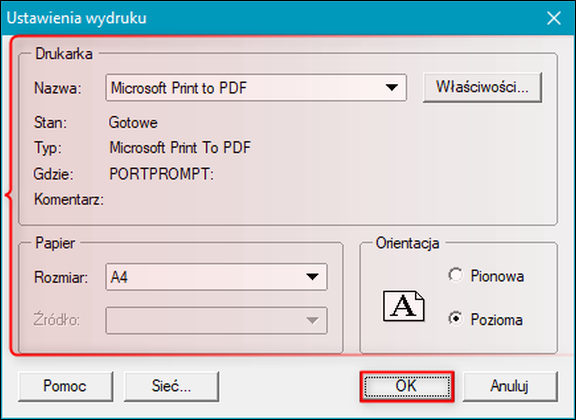The image size is (576, 420).
Task: Open Pomoc help
Action: click(x=65, y=386)
